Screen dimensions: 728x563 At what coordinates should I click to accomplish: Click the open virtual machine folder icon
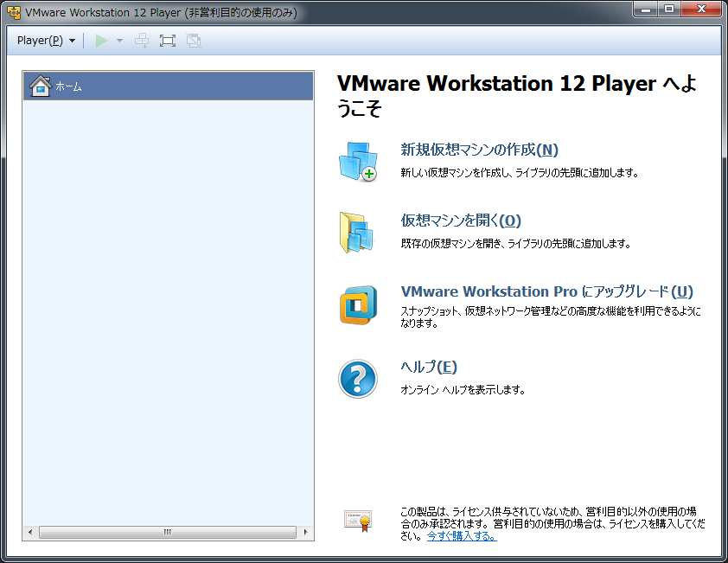point(356,233)
